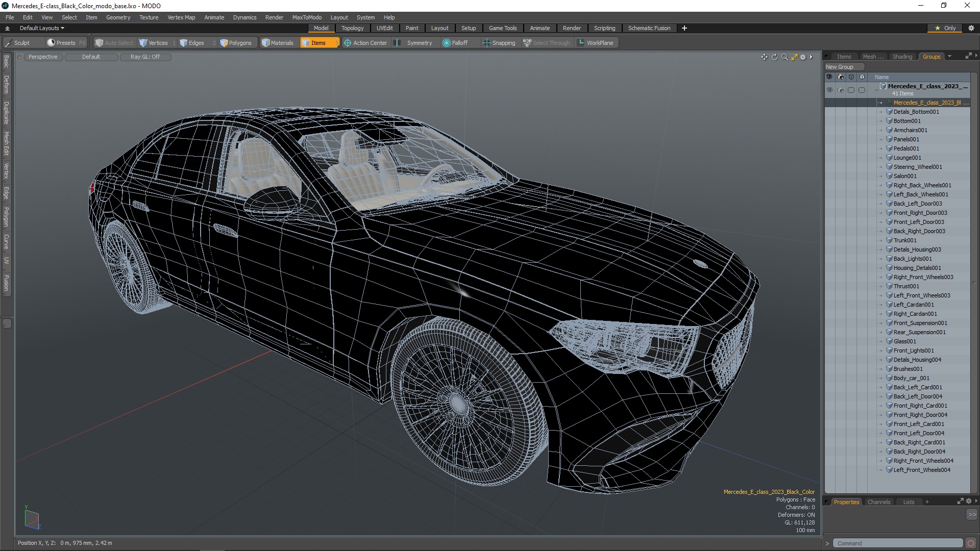
Task: Click the viewport pan/move icon
Action: click(x=764, y=57)
